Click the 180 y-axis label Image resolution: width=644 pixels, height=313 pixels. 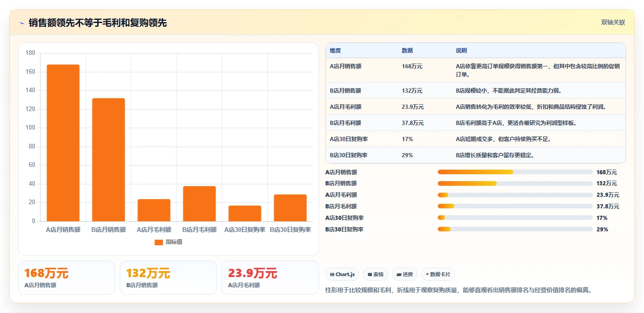pyautogui.click(x=30, y=53)
